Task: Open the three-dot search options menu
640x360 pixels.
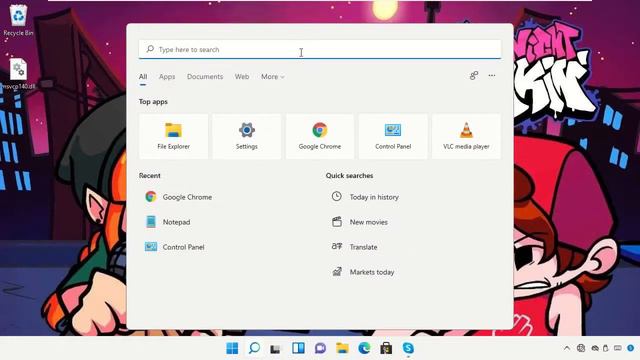Action: pyautogui.click(x=492, y=76)
